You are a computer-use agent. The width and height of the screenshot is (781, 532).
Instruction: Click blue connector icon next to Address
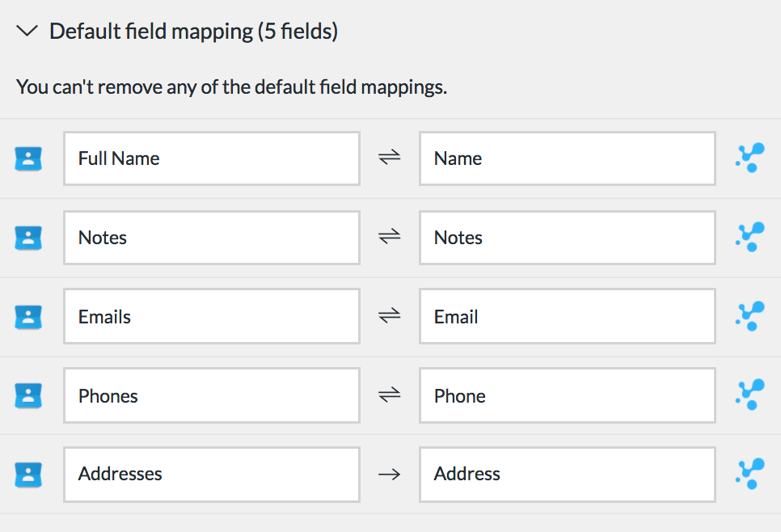[750, 474]
